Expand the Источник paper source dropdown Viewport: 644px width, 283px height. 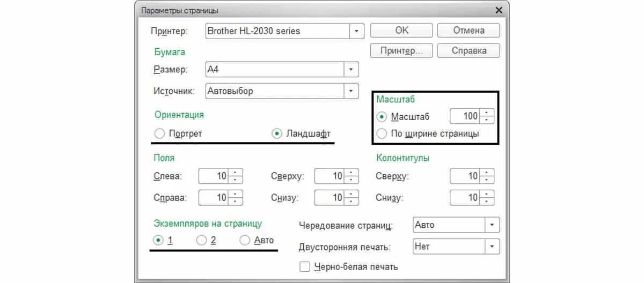tap(351, 91)
